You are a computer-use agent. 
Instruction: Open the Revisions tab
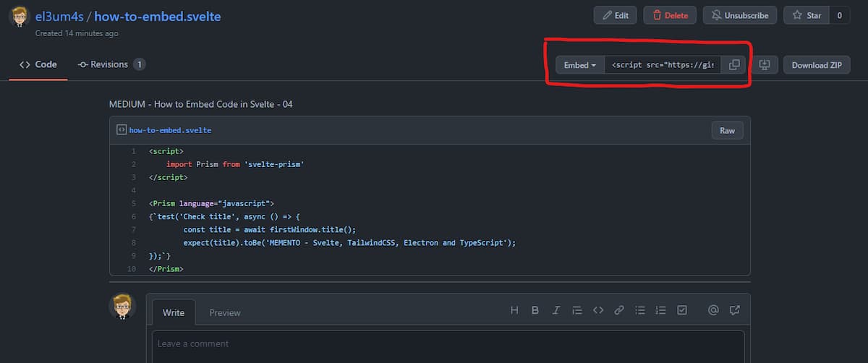111,64
